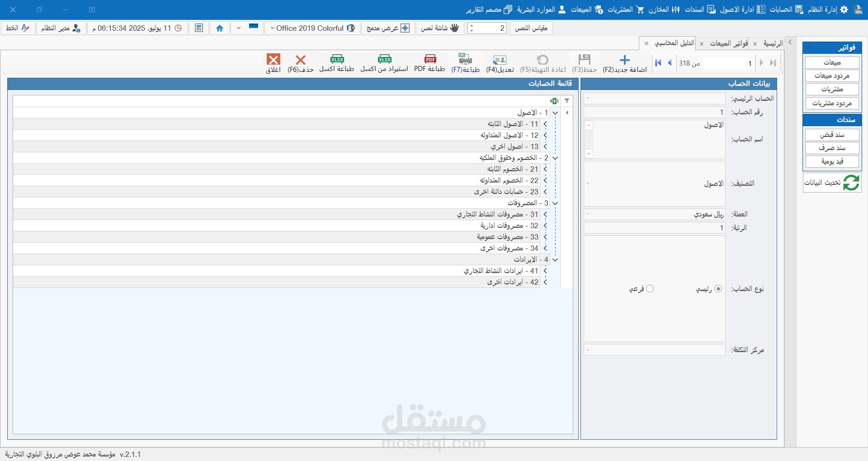
Task: Click the Print to Excel (طباعة اكسل) icon
Action: click(337, 59)
